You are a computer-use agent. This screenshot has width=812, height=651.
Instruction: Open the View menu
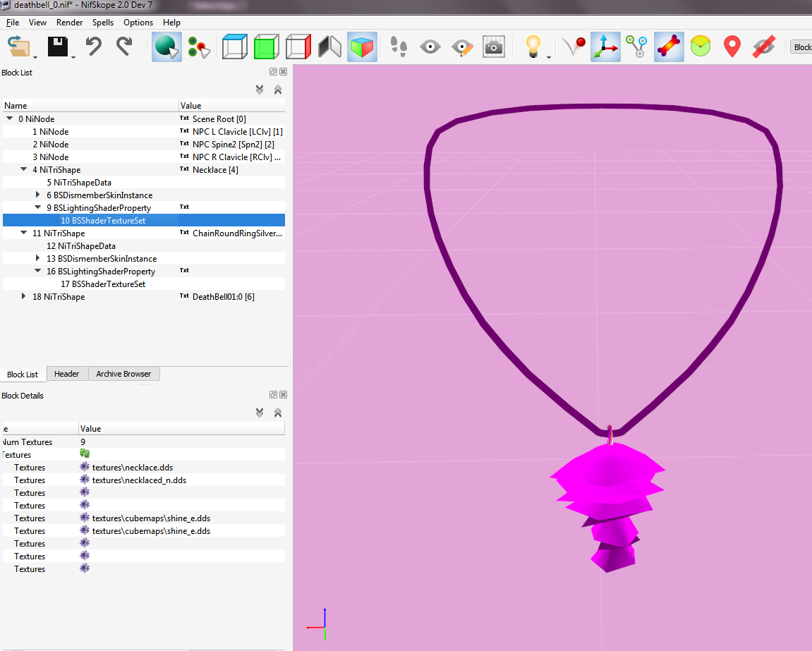coord(37,23)
